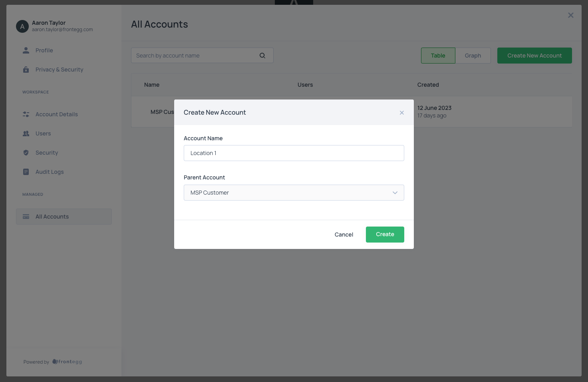Click the Privacy & Security lock icon
588x382 pixels.
[26, 70]
